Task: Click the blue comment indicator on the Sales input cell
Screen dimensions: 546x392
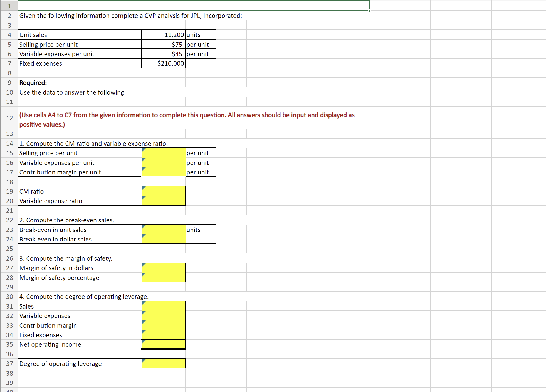Action: pos(144,304)
